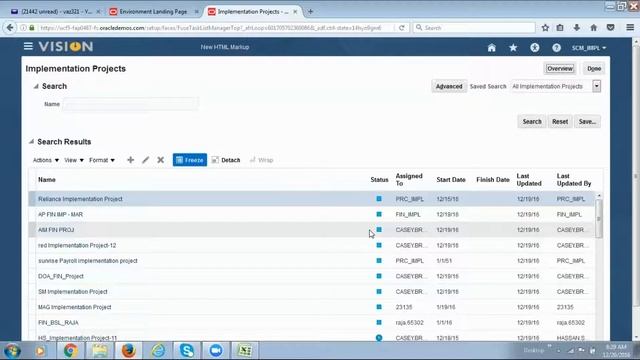The image size is (640, 360).
Task: Click the Reset button
Action: tap(560, 122)
